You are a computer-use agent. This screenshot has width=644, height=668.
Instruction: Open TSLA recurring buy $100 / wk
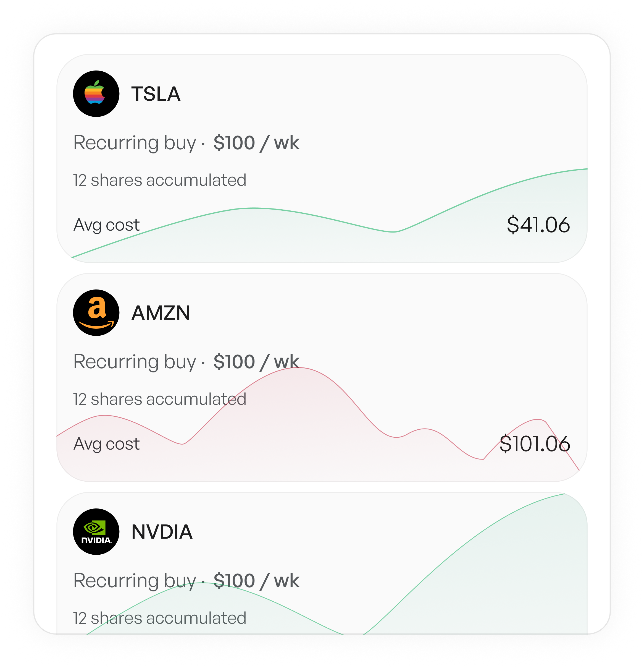(x=186, y=143)
